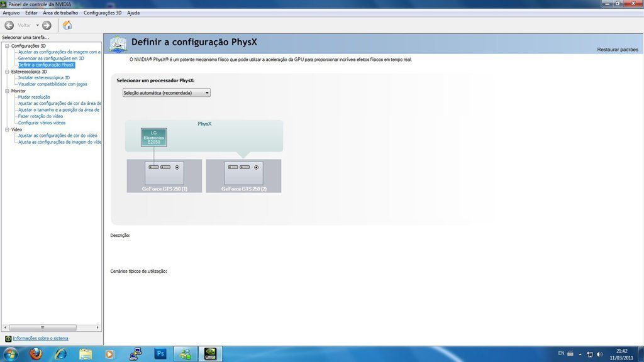Open Windows Media Player in taskbar
The image size is (644, 362).
(x=109, y=354)
